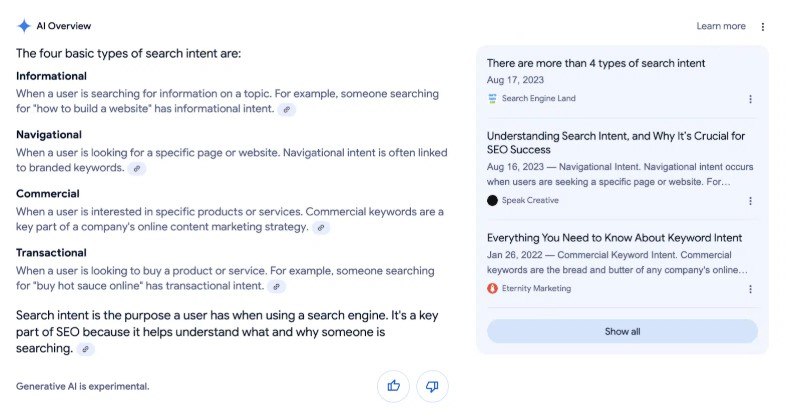
Task: Click the Search Engine Land favicon
Action: [x=492, y=98]
